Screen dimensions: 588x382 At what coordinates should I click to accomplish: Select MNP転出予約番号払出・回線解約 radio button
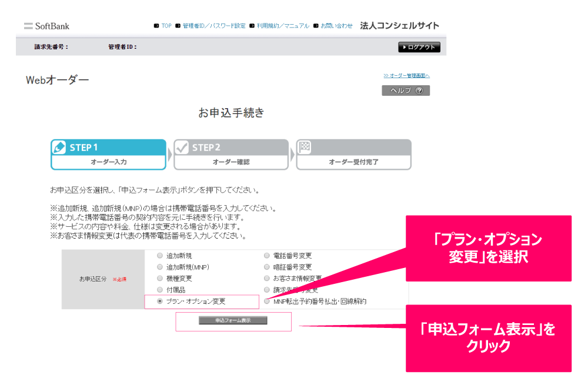coord(266,301)
